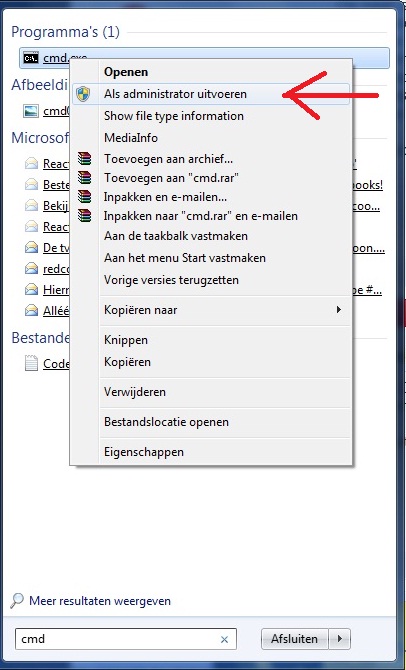Screen dimensions: 406x670
Task: Click the WinRAR icon next to Toevoegen aan archief
Action: click(x=85, y=159)
